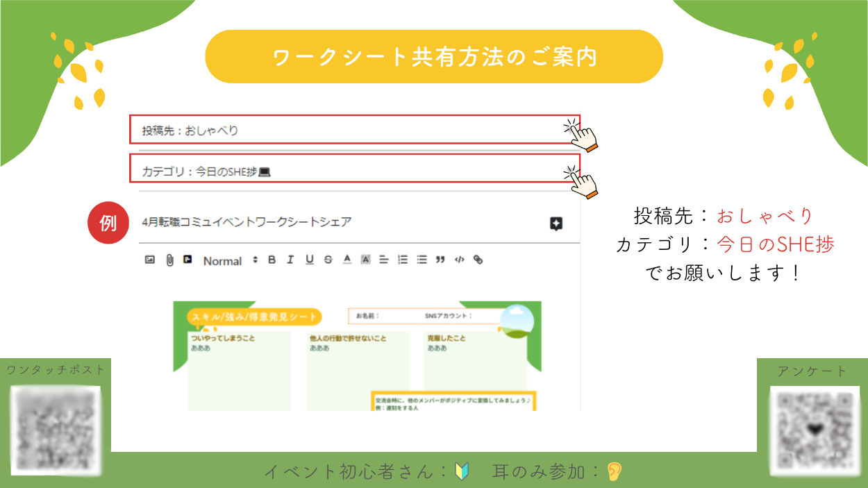Image resolution: width=868 pixels, height=488 pixels.
Task: Apply strikethrough formatting
Action: pyautogui.click(x=328, y=260)
